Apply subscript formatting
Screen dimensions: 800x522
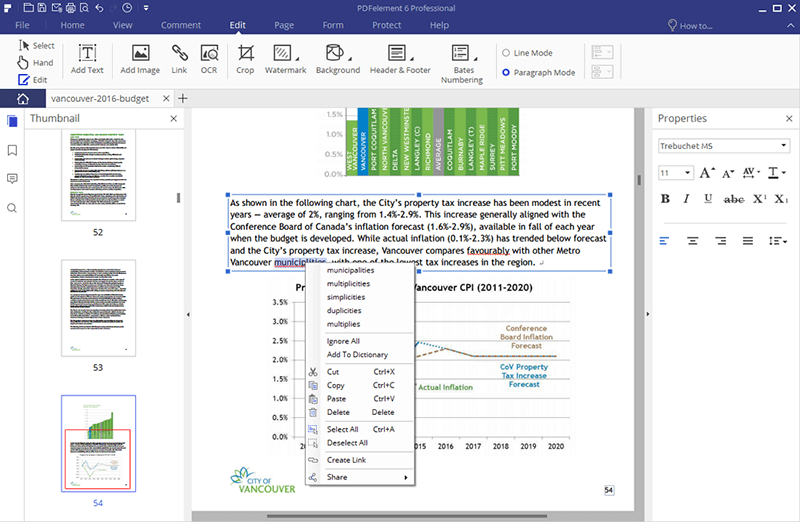tap(781, 198)
